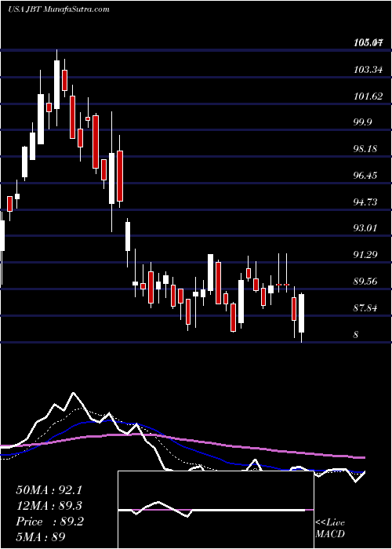The image size is (392, 549).
Task: Click the '50MA : 92.1' readout
Action: [50, 490]
